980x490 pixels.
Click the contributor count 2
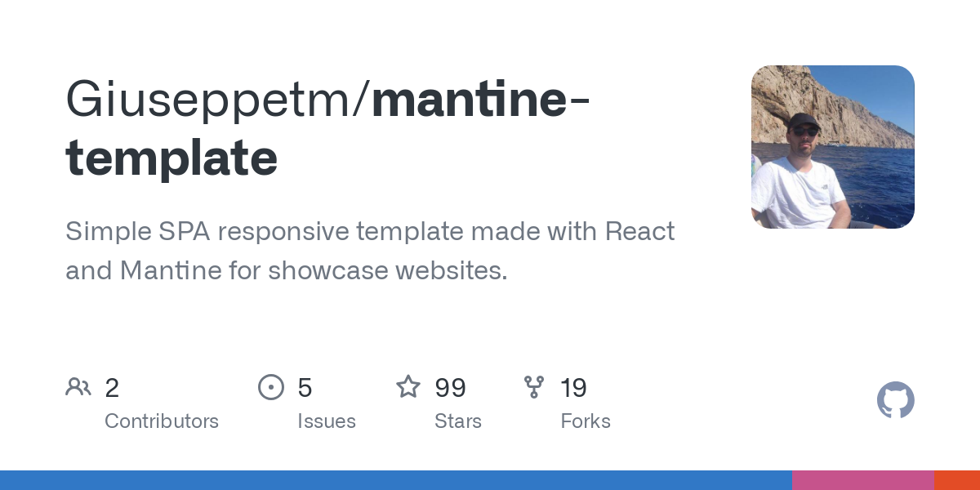pyautogui.click(x=112, y=388)
